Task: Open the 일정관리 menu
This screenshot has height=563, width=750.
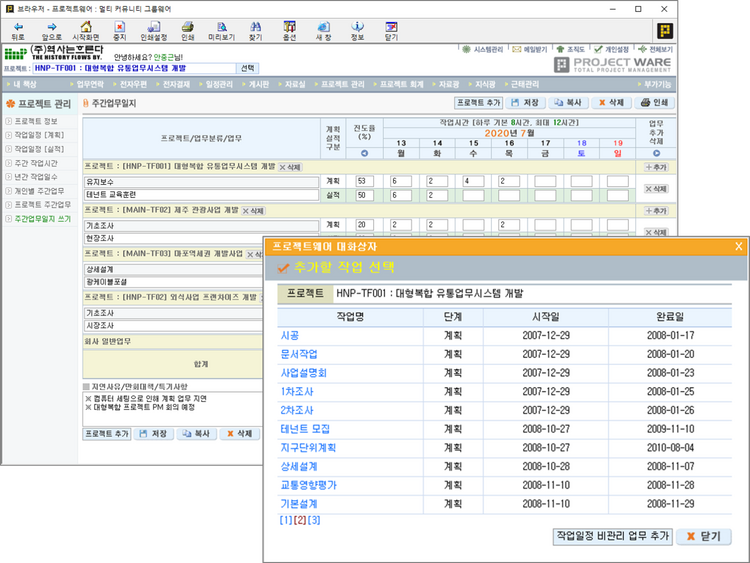Action: pyautogui.click(x=219, y=84)
